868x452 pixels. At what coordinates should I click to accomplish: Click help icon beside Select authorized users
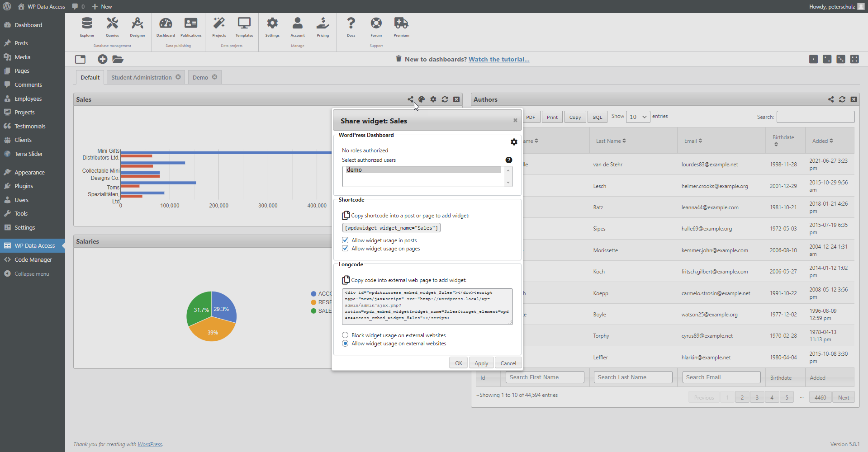click(509, 160)
